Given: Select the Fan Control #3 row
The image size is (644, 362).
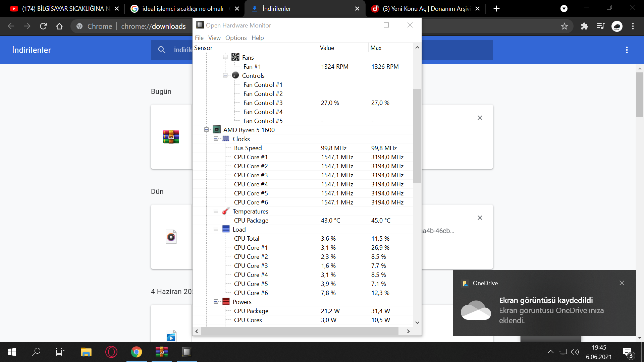Looking at the screenshot, I should coord(303,103).
